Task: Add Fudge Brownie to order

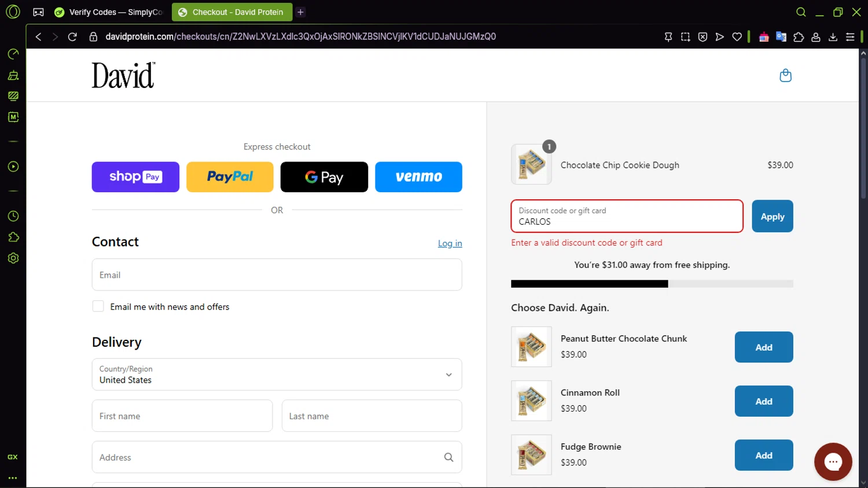Action: pos(764,456)
